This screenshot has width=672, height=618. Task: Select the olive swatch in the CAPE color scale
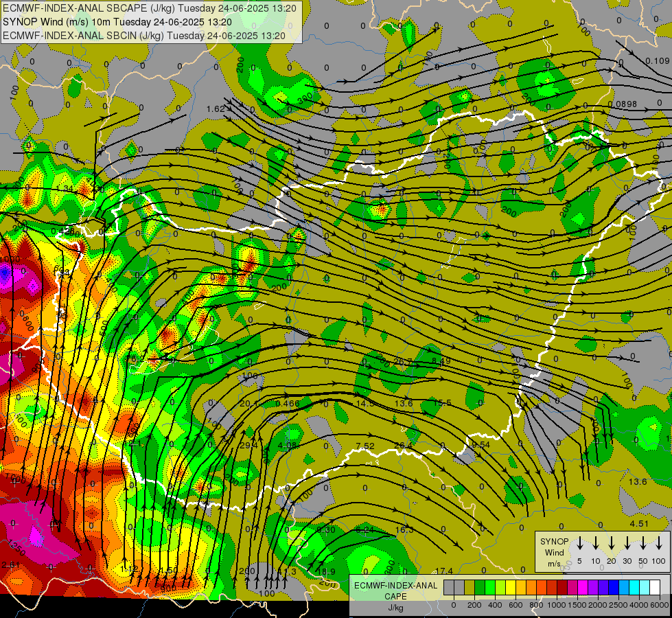coord(470,587)
